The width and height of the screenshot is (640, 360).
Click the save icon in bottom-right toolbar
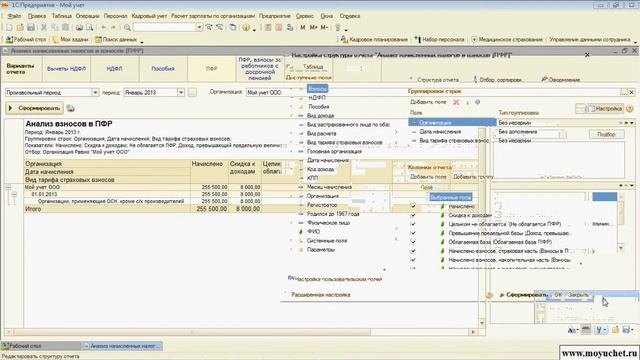coord(627,330)
